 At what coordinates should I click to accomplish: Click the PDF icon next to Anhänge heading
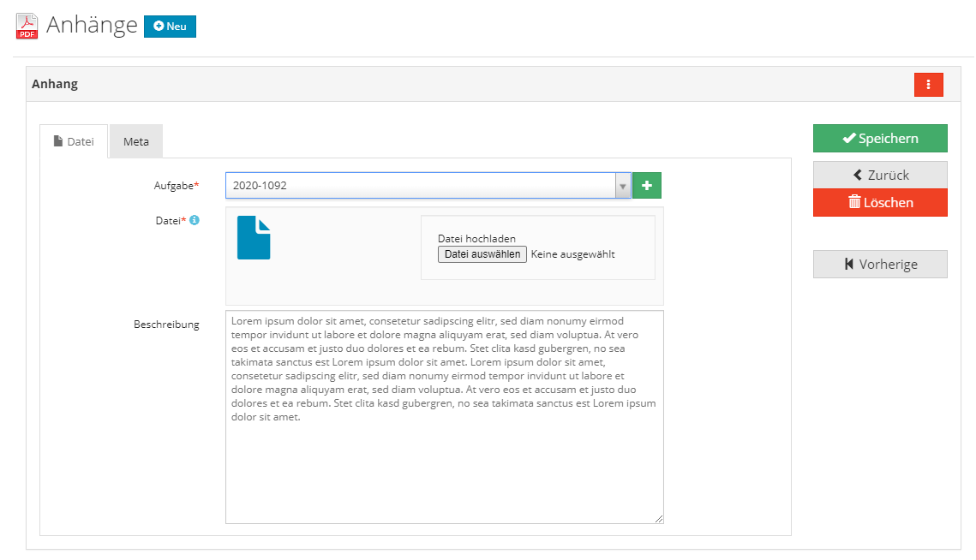pos(26,26)
